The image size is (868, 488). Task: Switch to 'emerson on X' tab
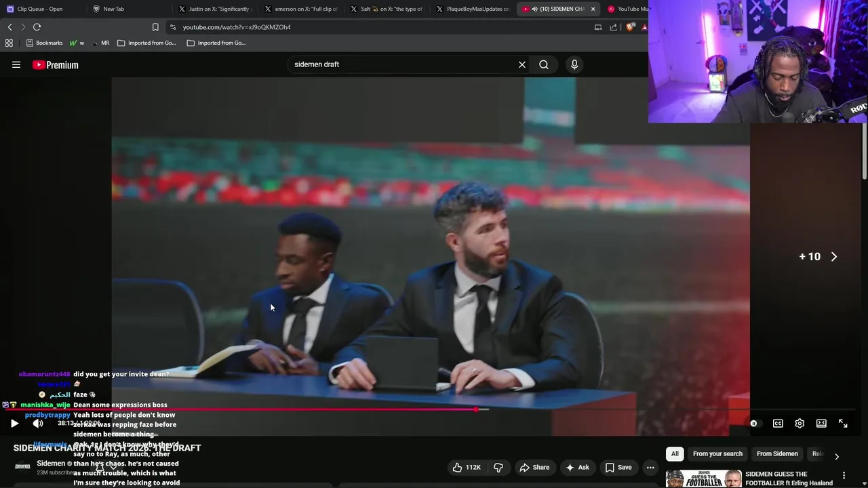301,9
